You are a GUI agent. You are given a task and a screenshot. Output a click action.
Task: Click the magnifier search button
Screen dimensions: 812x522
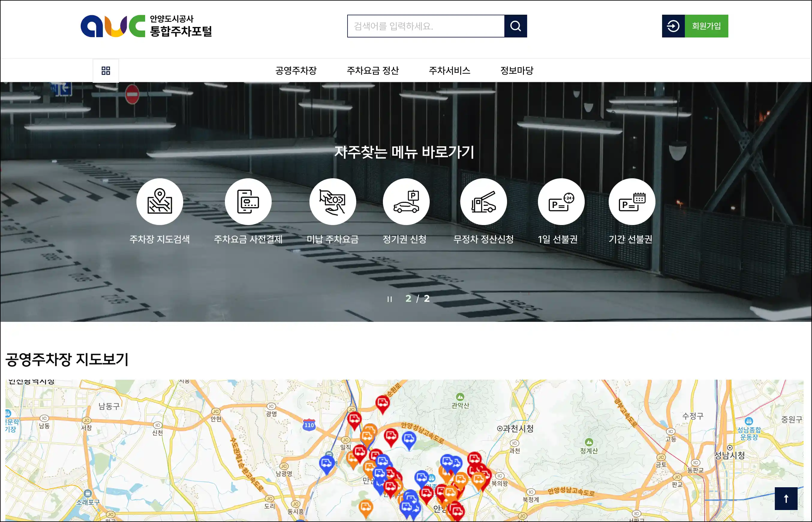click(515, 26)
